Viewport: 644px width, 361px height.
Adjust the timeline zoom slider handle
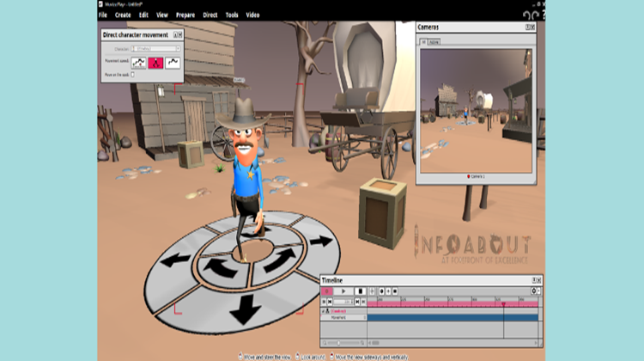[338, 343]
